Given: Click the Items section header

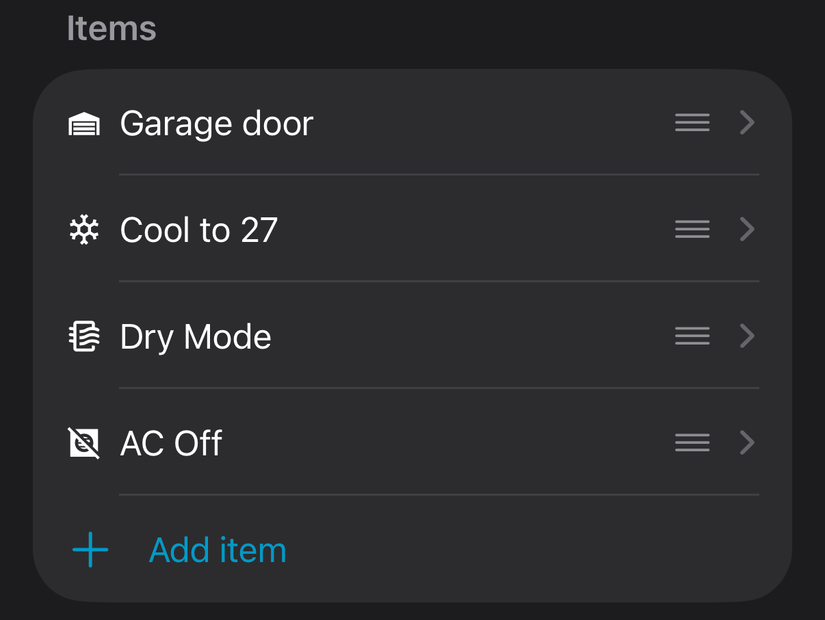Looking at the screenshot, I should tap(110, 28).
